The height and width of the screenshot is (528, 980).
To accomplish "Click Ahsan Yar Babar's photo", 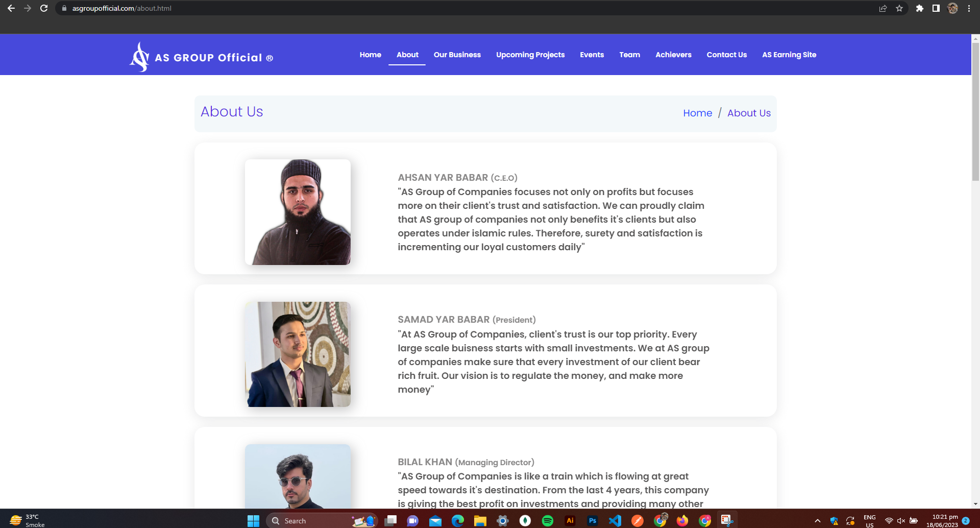I will pos(298,212).
